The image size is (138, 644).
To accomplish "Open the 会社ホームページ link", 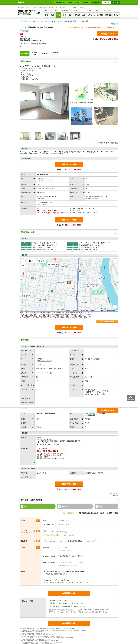I will 43,204.
